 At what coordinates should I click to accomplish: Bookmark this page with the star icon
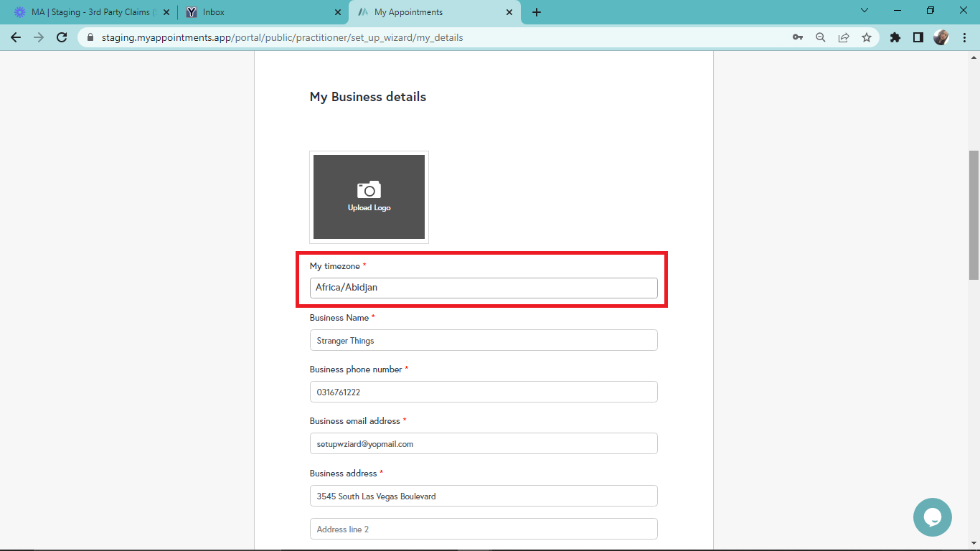(x=867, y=37)
